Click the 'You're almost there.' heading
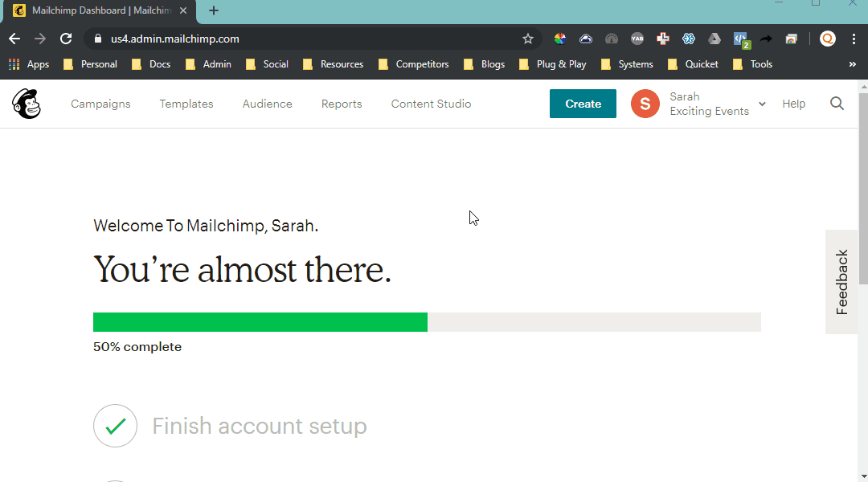 (x=243, y=269)
